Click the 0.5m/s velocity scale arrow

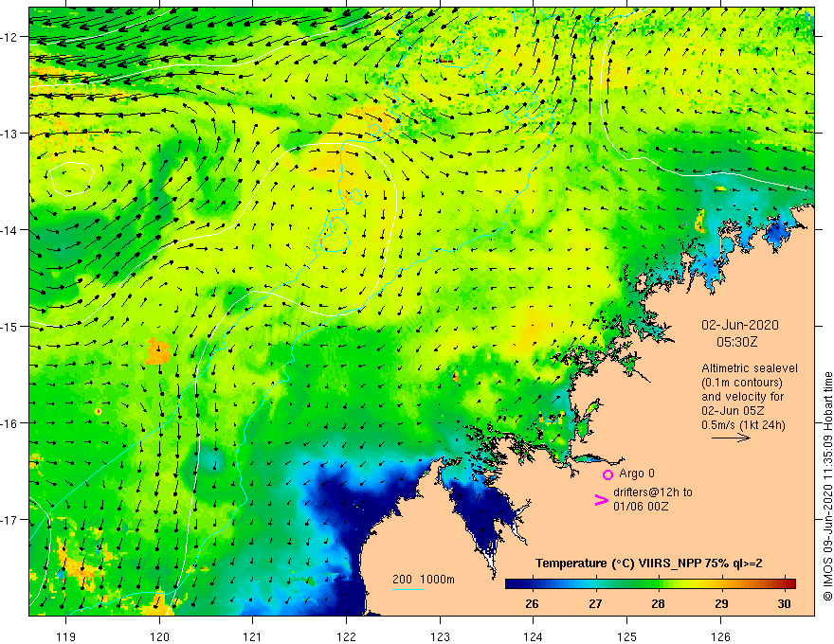tap(731, 438)
